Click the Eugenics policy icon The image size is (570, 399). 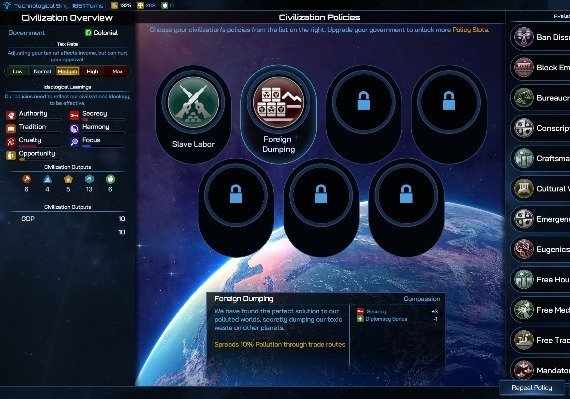click(x=523, y=249)
